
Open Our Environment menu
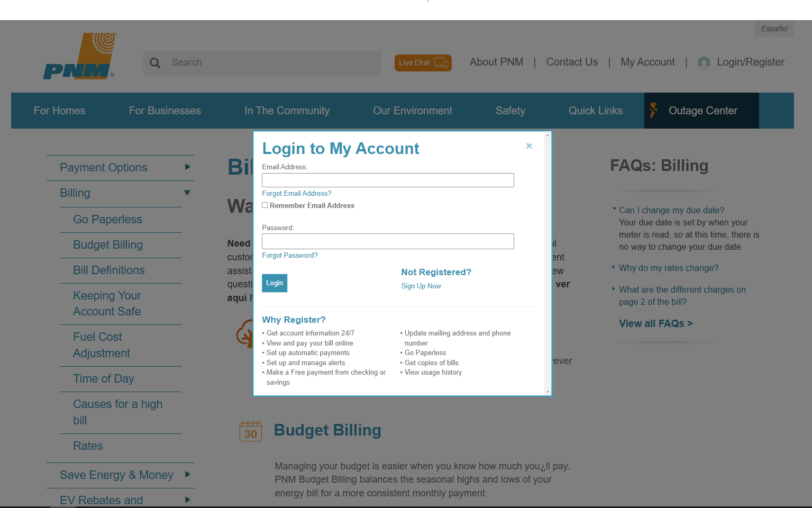click(x=413, y=111)
